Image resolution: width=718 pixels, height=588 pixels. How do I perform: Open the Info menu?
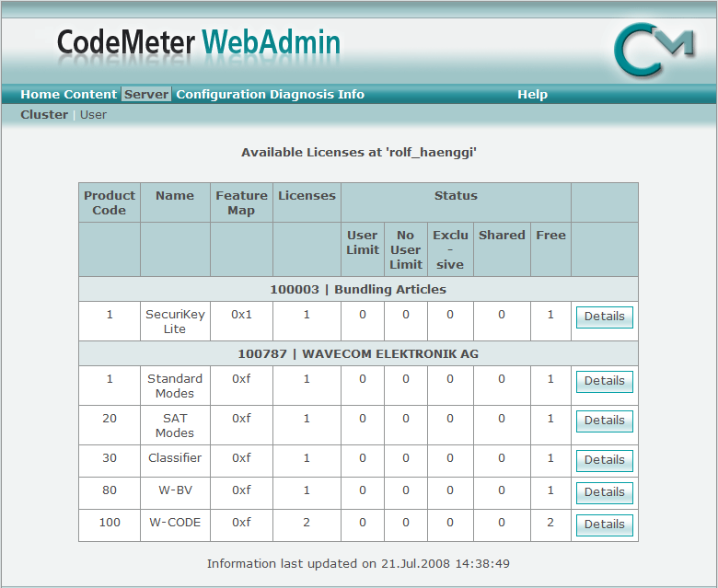coord(351,94)
